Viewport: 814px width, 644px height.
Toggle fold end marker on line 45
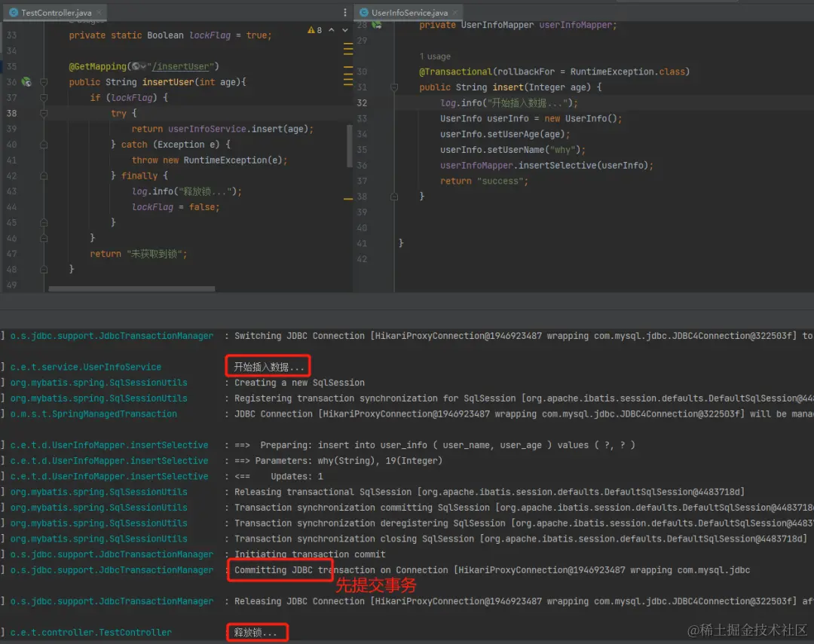(44, 223)
